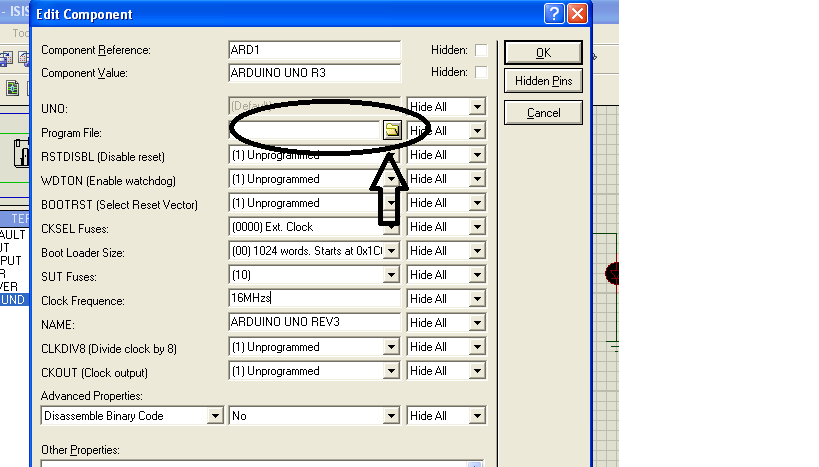This screenshot has width=819, height=467.
Task: Cancel the Edit Component dialog
Action: tap(543, 113)
